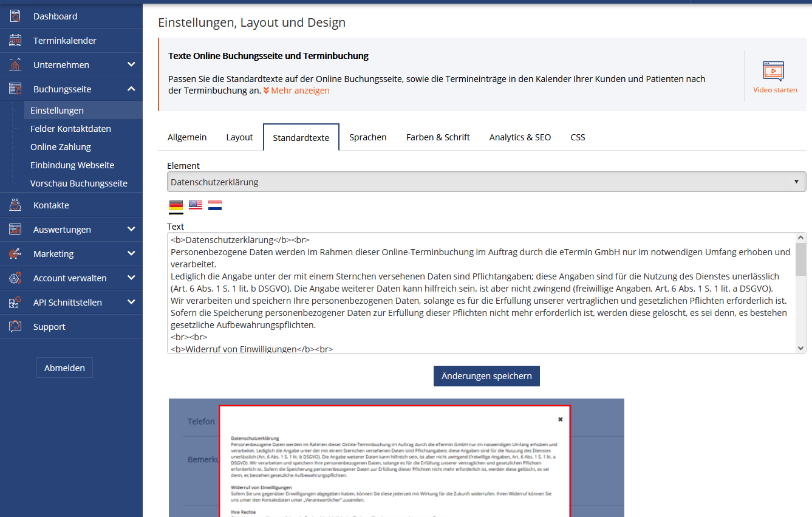Open the Dashboard menu item
The height and width of the screenshot is (517, 812).
click(x=71, y=16)
